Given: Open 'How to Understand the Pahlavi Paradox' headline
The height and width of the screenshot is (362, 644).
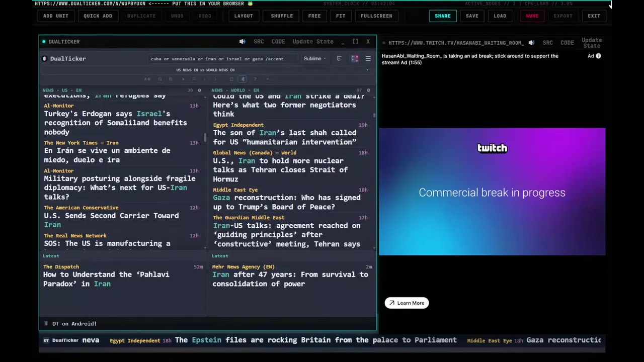Looking at the screenshot, I should click(106, 279).
